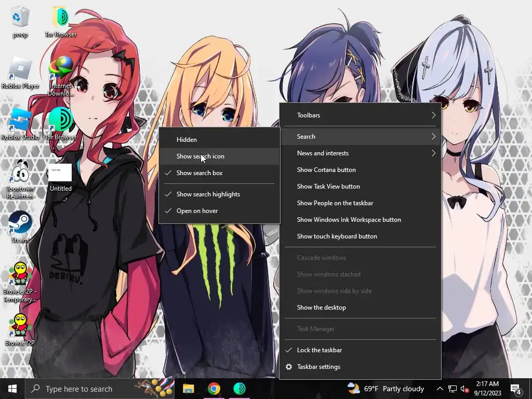
Task: Toggle Lock the taskbar option
Action: (360, 350)
